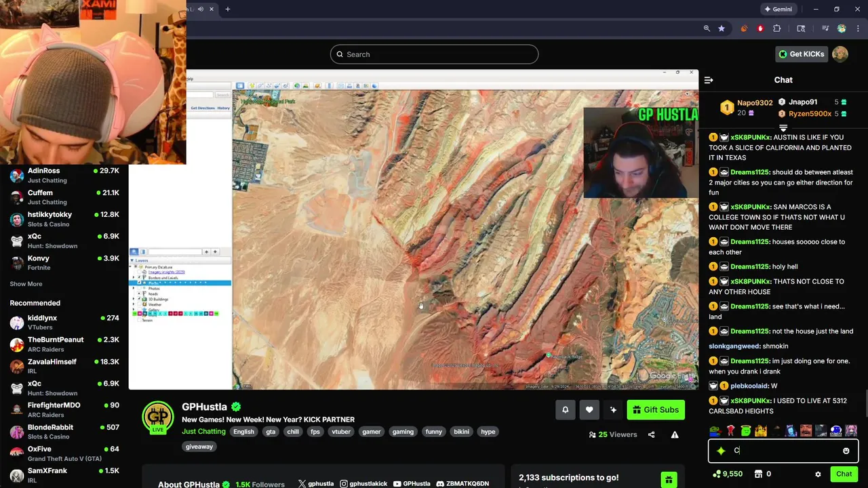Click the Kick user avatar
868x488 pixels.
840,54
